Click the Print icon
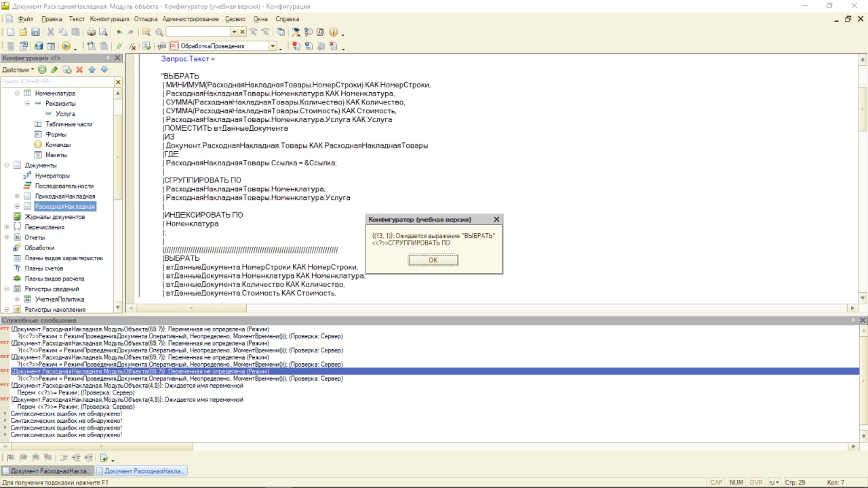Viewport: 868px width, 488px height. pos(91,32)
